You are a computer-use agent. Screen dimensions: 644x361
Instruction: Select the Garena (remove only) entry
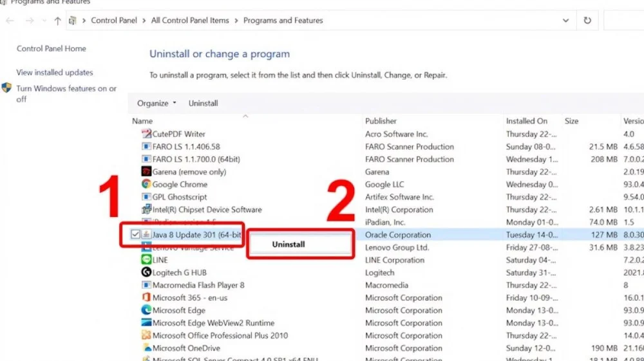(x=189, y=172)
